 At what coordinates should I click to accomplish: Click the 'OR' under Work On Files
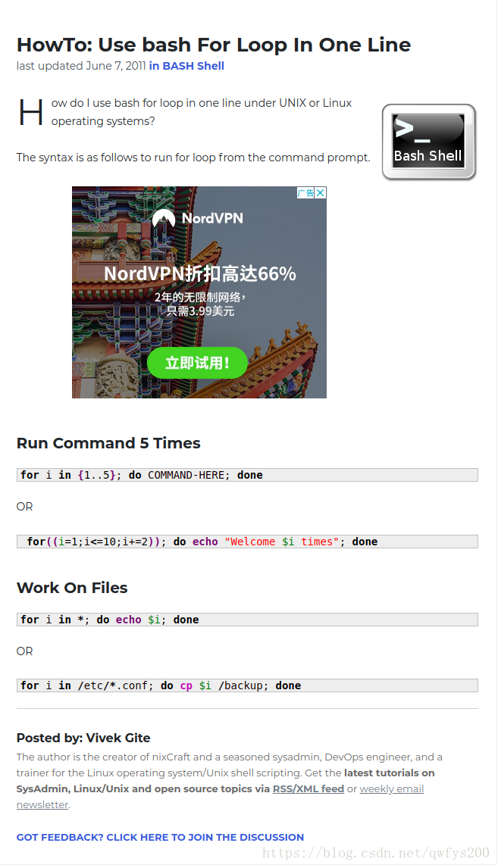click(25, 651)
